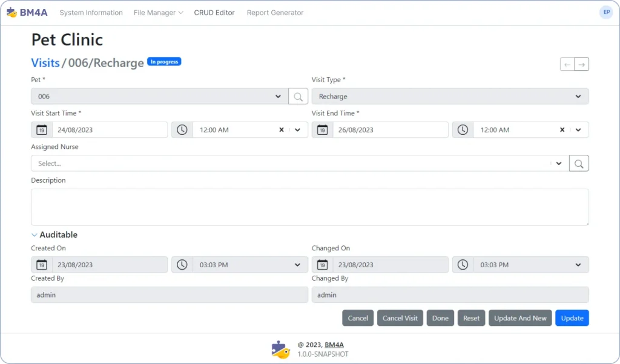Open Visit End Time clock icon
Viewport: 620px width, 364px height.
click(463, 130)
